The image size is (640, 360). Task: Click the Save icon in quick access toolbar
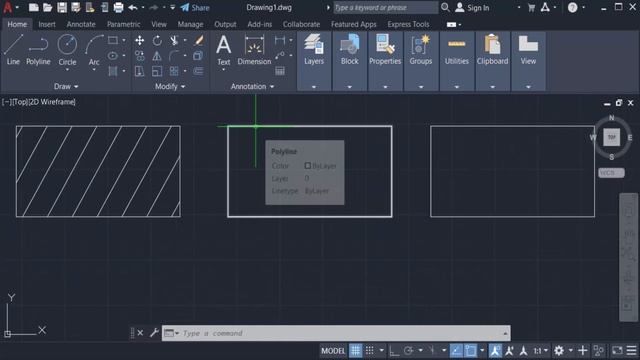click(62, 7)
